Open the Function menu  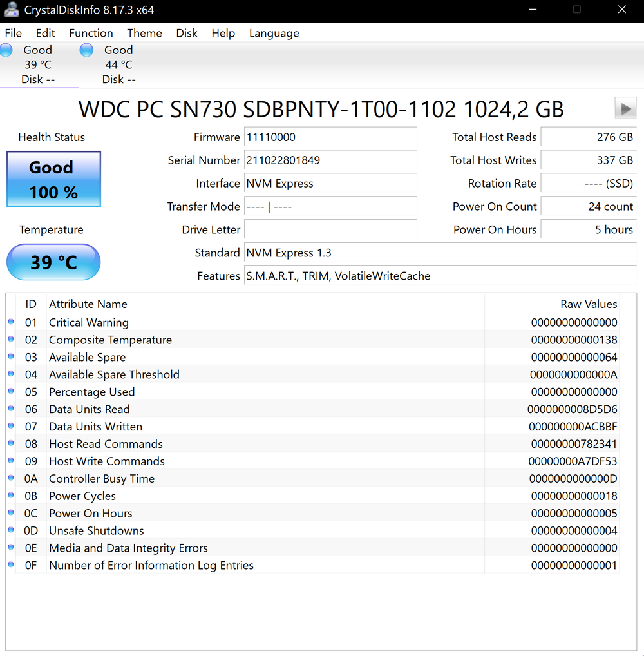(x=91, y=33)
